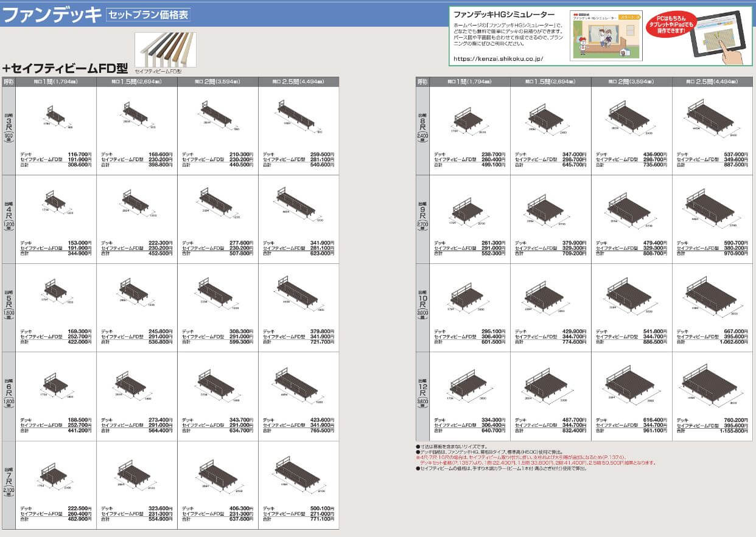Select the total price 645,700円
The width and height of the screenshot is (756, 537).
(x=574, y=165)
